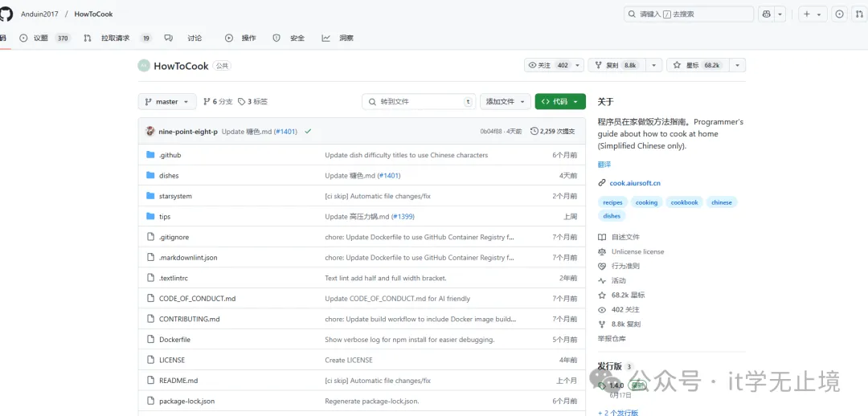Expand the Copilot dropdown arrow
Screen dimensions: 868x416
coord(780,14)
